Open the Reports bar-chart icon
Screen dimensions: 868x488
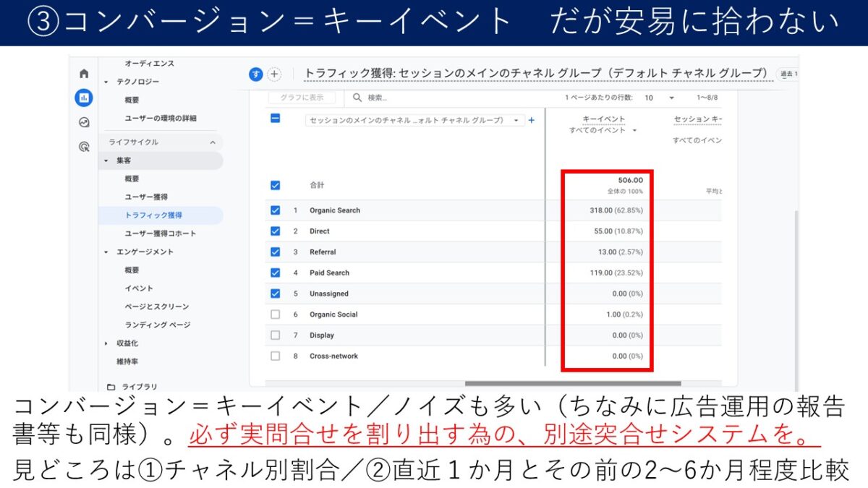[x=84, y=98]
